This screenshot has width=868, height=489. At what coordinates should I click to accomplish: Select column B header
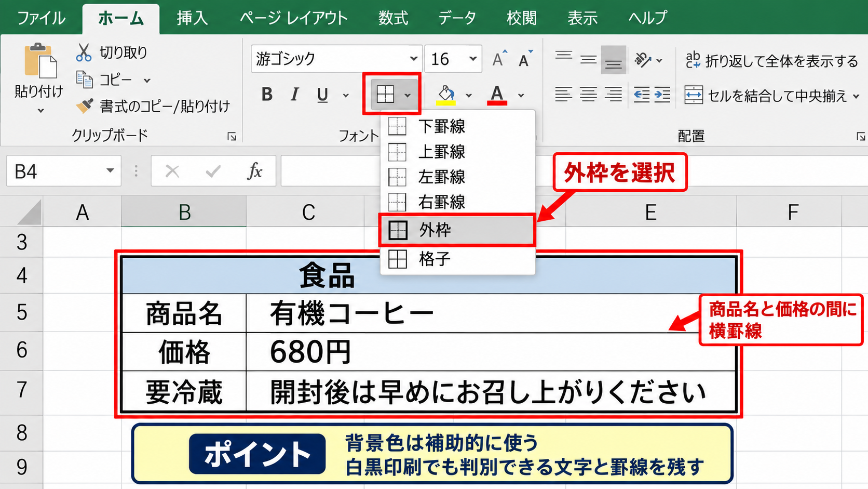click(x=184, y=212)
